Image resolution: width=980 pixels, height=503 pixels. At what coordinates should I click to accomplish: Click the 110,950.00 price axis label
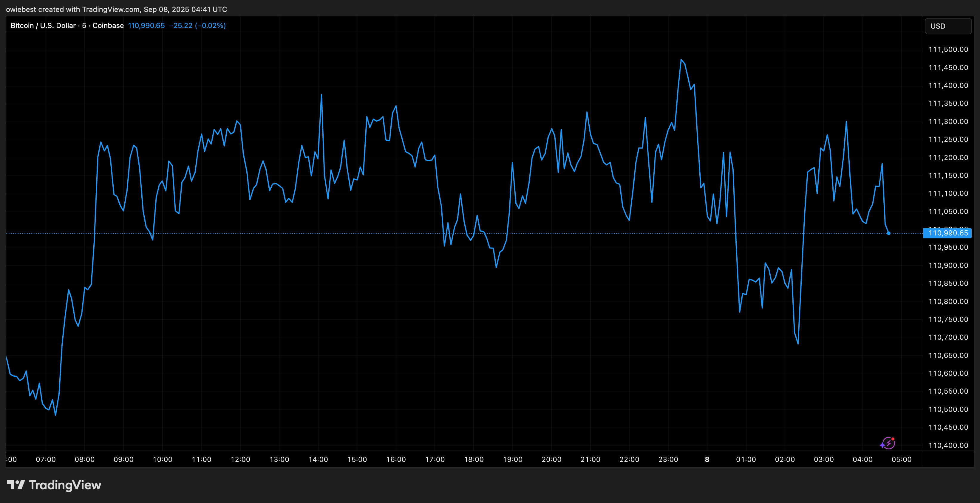point(948,248)
